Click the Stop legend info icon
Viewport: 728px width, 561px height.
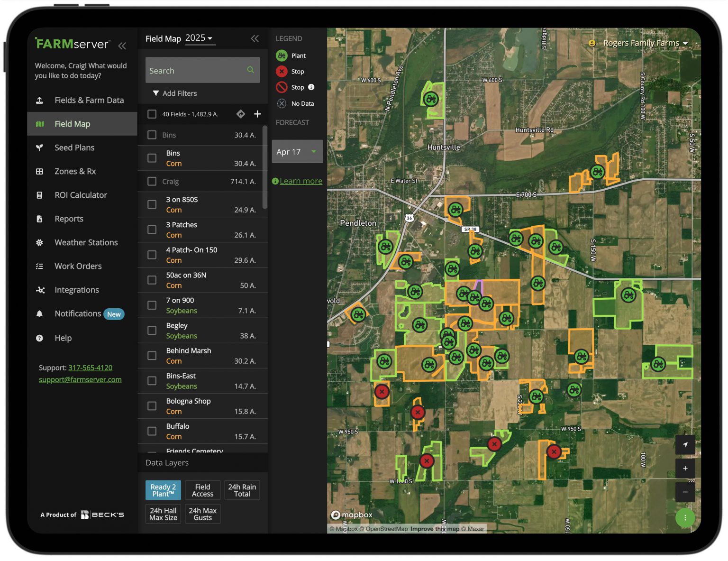[x=311, y=87]
